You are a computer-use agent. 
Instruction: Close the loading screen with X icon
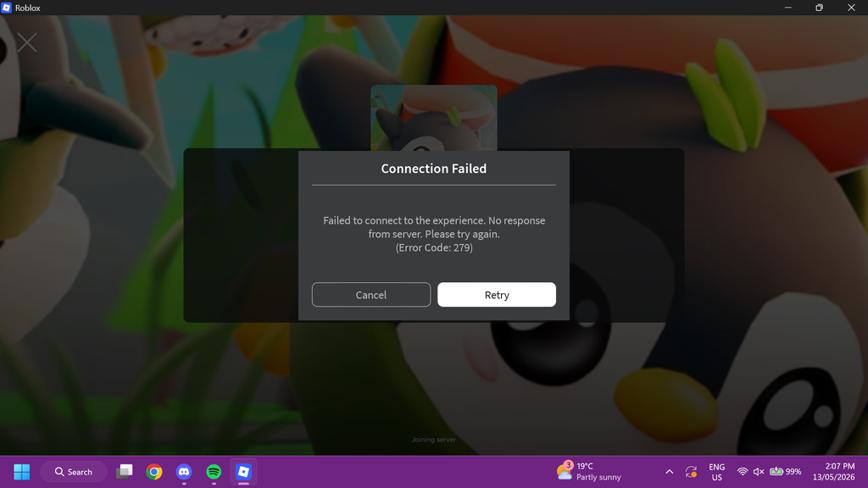click(x=26, y=42)
